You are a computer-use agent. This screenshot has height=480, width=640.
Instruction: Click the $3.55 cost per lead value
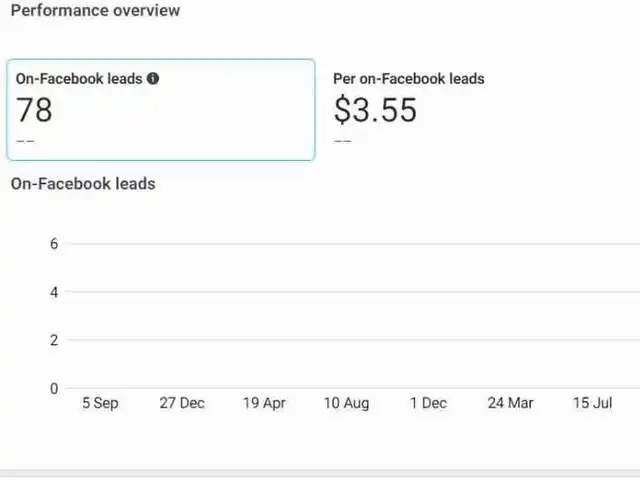[375, 110]
